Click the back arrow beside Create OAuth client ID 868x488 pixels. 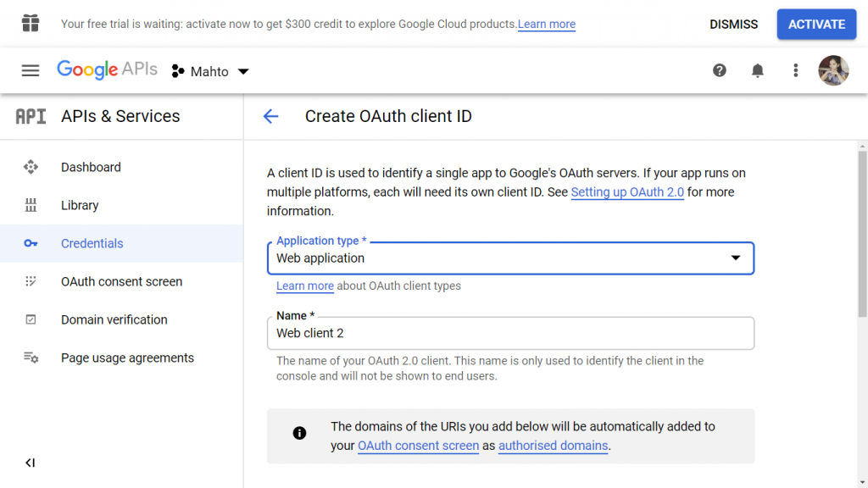click(270, 116)
